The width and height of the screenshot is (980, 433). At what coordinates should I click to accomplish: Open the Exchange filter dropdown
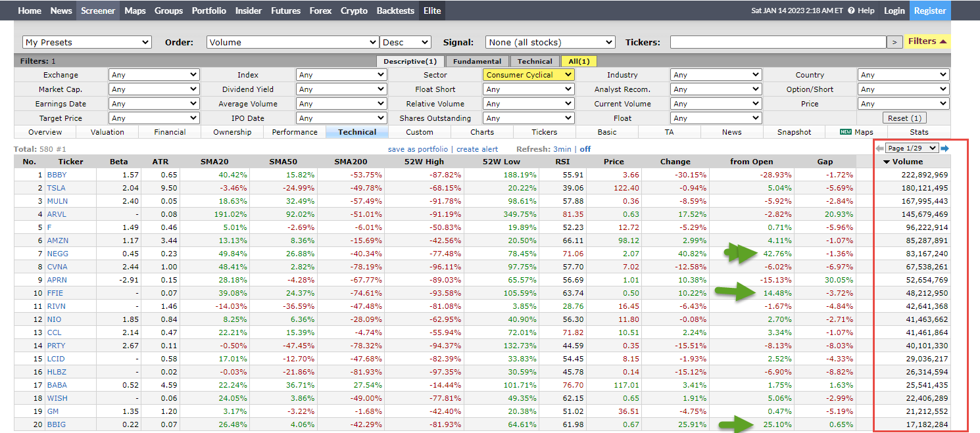click(154, 75)
